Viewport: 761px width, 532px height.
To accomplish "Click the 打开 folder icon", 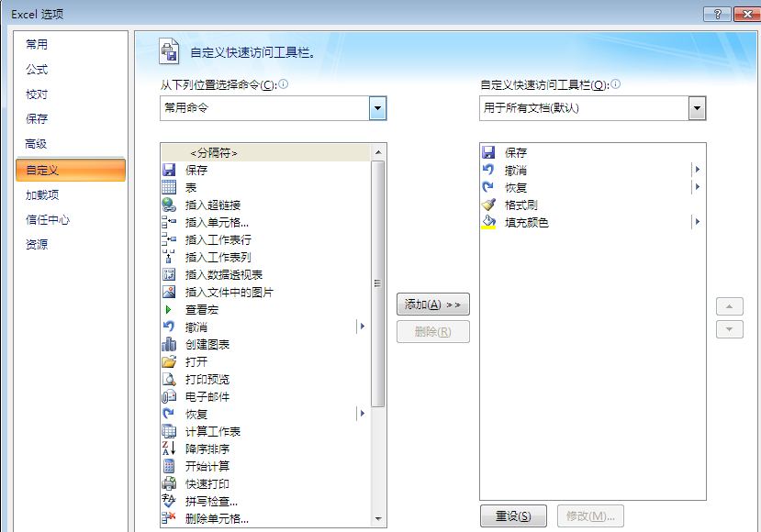I will pos(169,361).
